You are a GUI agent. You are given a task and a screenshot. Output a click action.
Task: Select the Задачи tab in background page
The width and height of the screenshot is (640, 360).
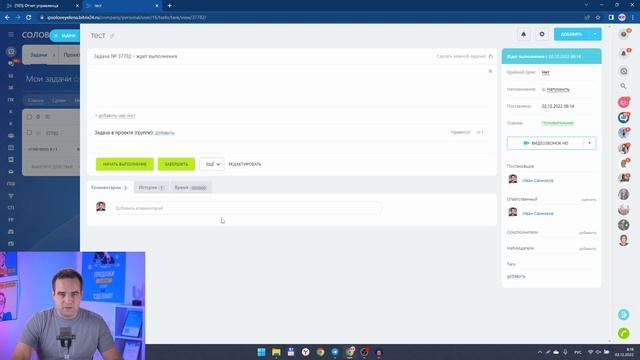(39, 55)
